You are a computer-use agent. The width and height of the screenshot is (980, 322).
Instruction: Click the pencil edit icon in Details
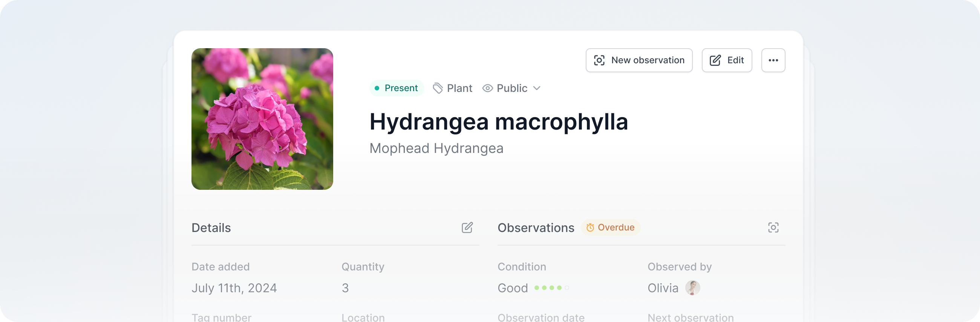point(467,227)
